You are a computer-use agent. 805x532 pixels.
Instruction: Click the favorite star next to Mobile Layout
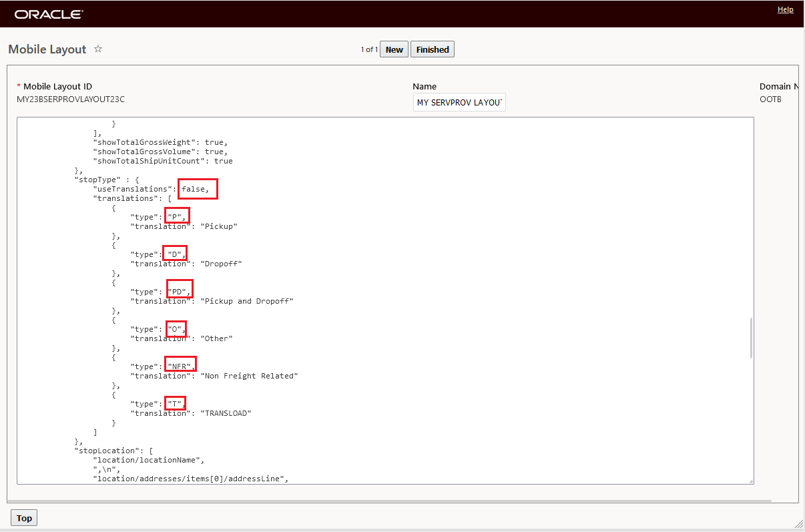(x=98, y=49)
